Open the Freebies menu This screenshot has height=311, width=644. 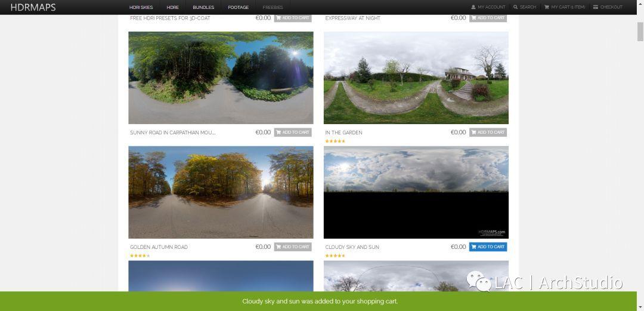(x=273, y=7)
